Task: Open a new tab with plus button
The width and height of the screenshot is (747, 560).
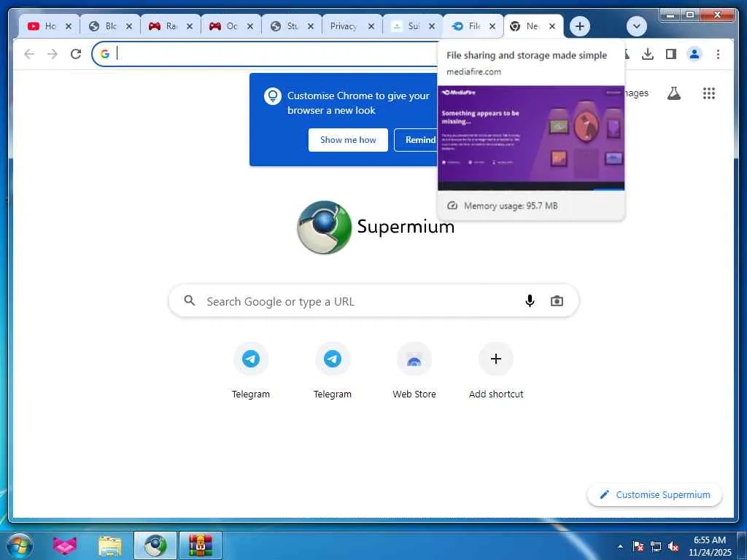Action: click(x=580, y=26)
